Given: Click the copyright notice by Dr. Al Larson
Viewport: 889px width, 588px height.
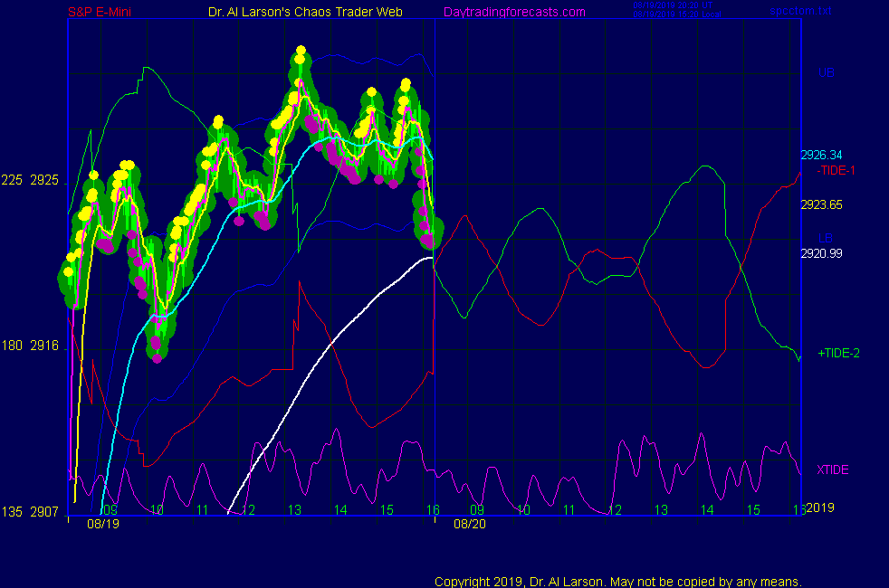Looking at the screenshot, I should point(618,582).
